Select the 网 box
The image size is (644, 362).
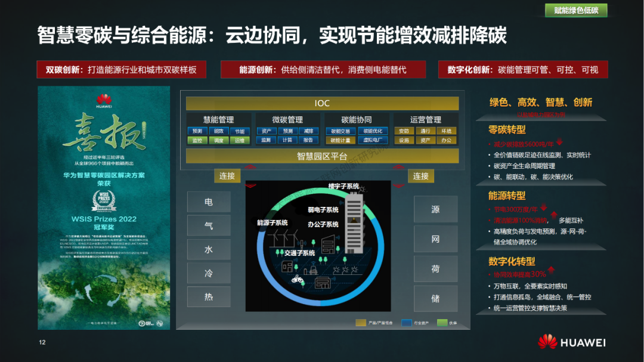pyautogui.click(x=436, y=239)
